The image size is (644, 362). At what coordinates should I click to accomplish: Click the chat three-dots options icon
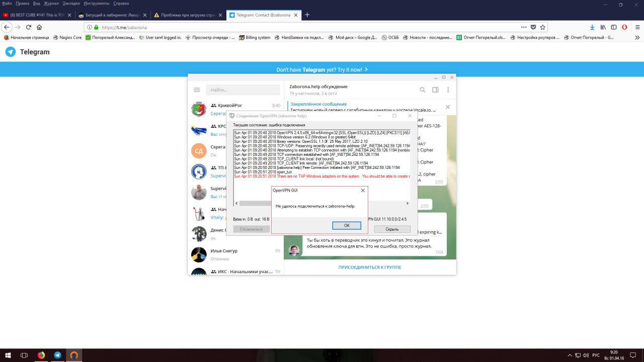point(448,90)
